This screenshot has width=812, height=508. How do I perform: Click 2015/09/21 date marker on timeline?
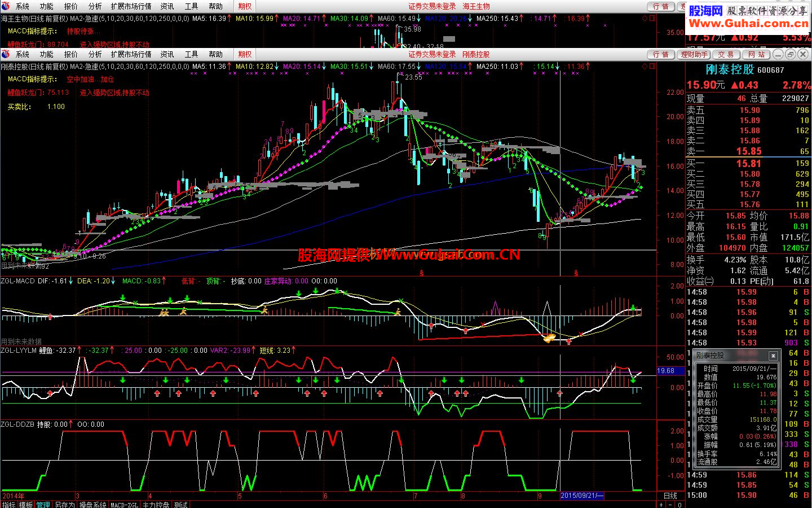pyautogui.click(x=582, y=496)
